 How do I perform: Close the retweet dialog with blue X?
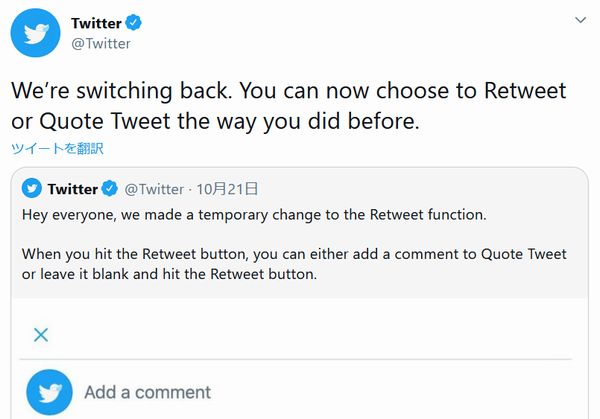click(41, 335)
